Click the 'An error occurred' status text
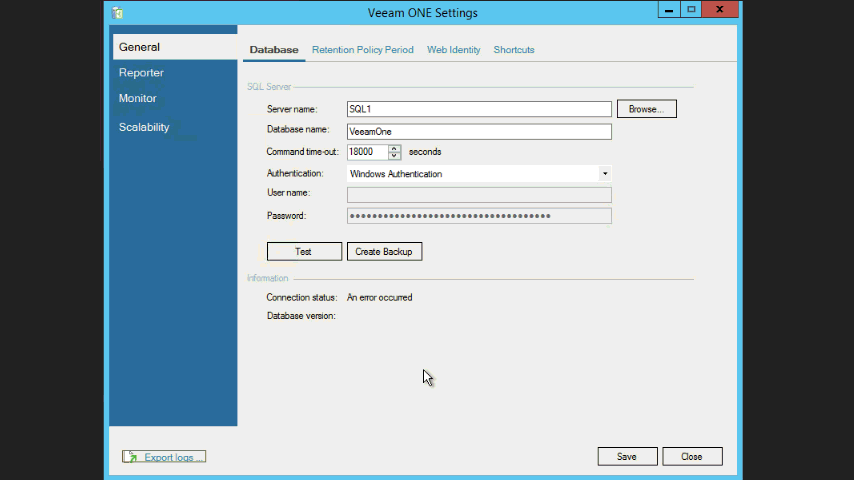 coord(380,297)
